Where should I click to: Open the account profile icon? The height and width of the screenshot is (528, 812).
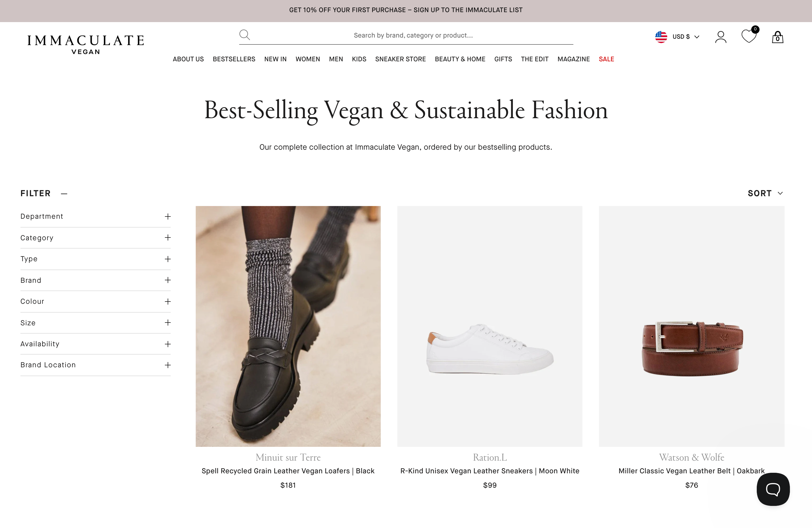(x=721, y=36)
